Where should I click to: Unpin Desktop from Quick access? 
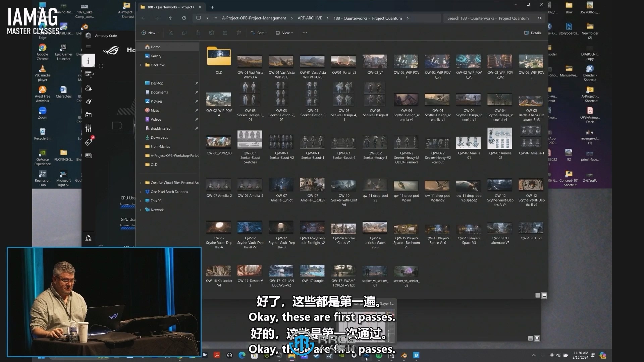197,83
